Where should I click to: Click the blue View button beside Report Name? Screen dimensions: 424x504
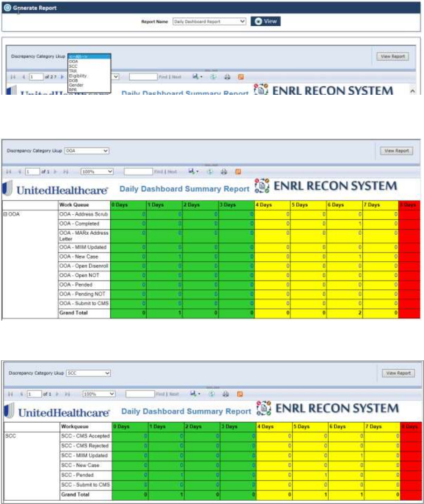pos(265,21)
